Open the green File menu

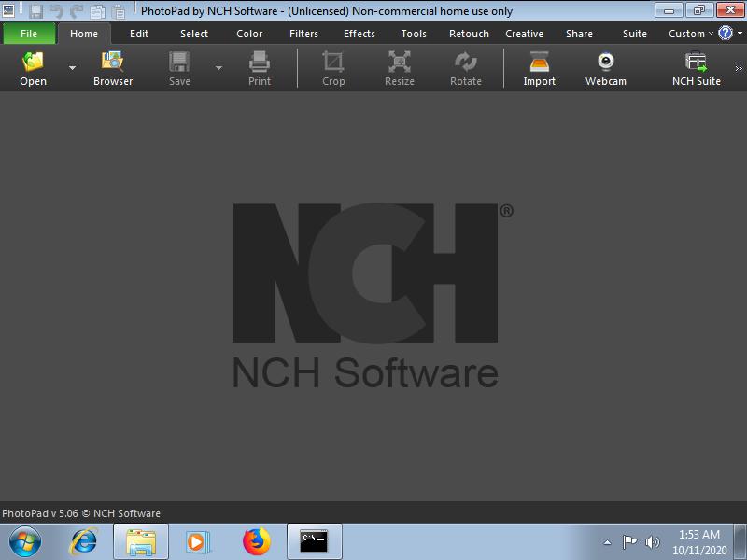(x=29, y=34)
